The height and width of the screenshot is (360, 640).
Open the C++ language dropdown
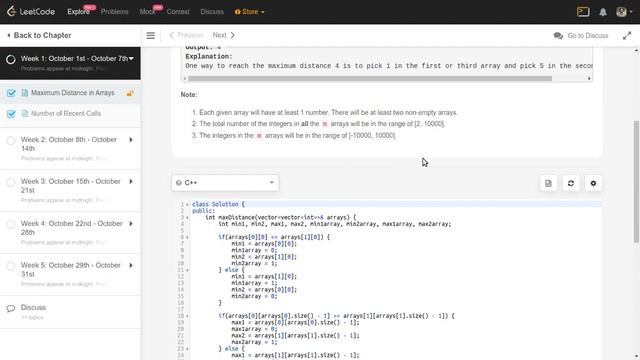pyautogui.click(x=225, y=183)
